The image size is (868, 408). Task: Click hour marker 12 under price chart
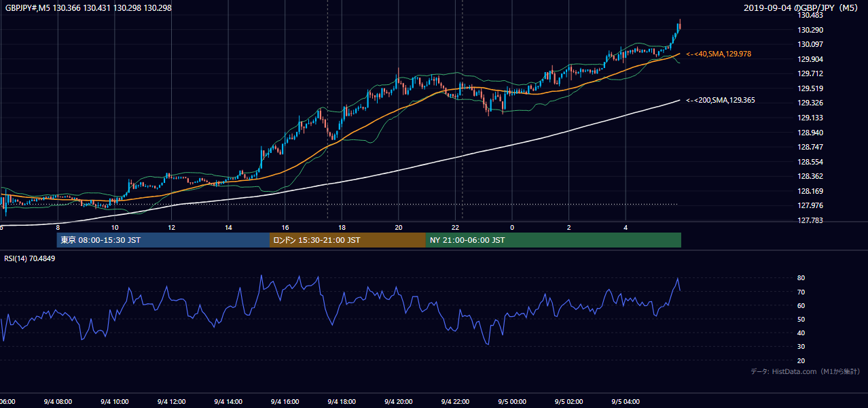tap(171, 228)
